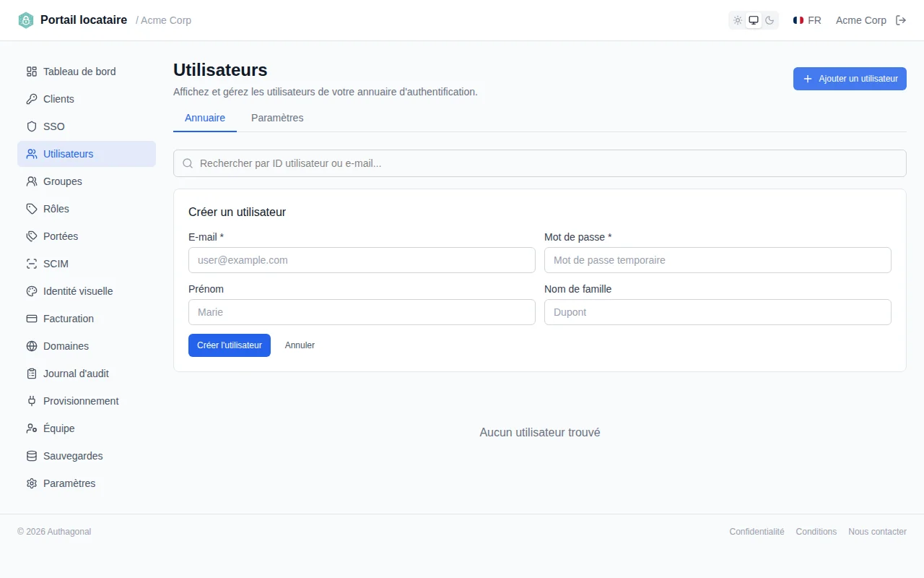Open Sauvegardes in sidebar
This screenshot has width=924, height=578.
pos(87,456)
